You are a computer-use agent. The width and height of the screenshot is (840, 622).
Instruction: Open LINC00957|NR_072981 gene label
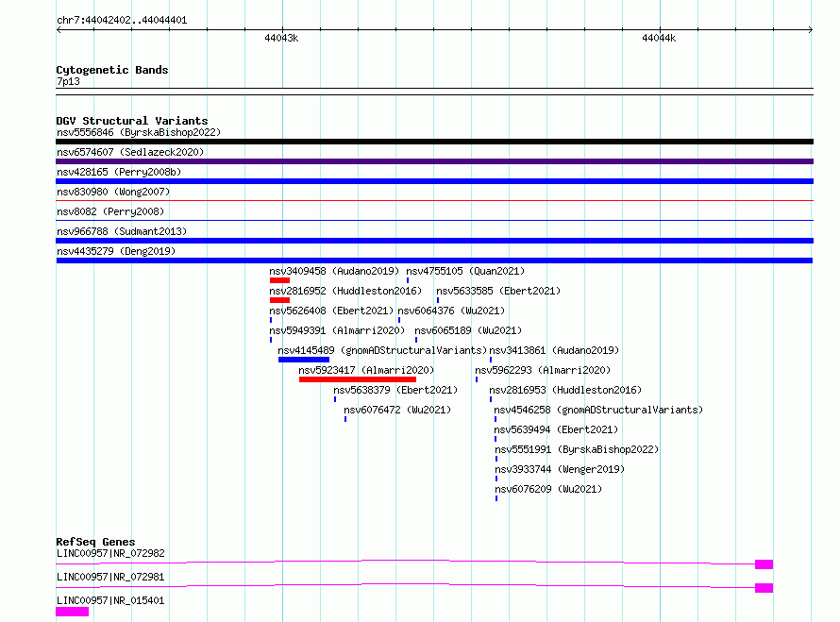[110, 577]
